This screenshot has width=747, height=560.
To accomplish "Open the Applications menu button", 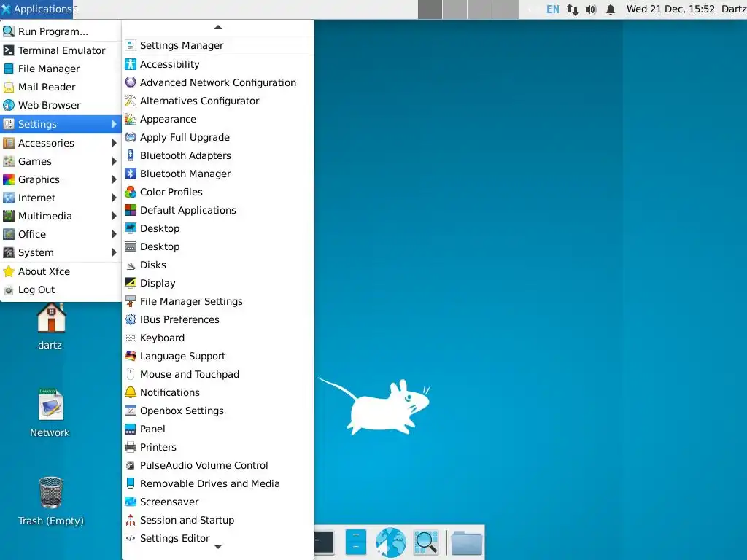I will [x=36, y=9].
